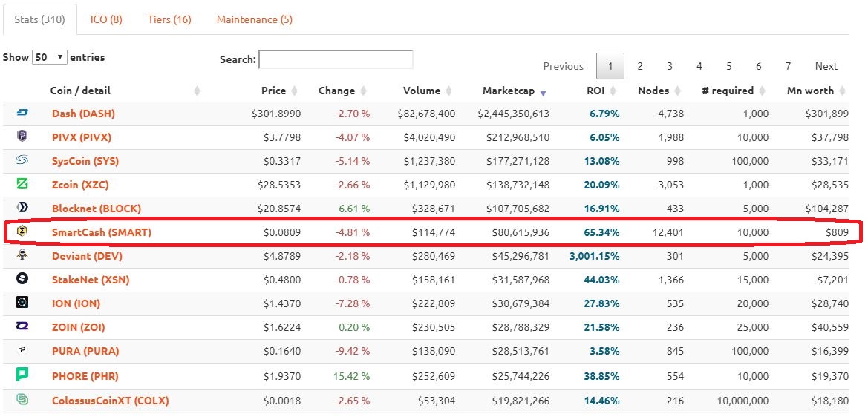The height and width of the screenshot is (417, 868).
Task: Click the StakeNet logo icon
Action: [x=23, y=279]
